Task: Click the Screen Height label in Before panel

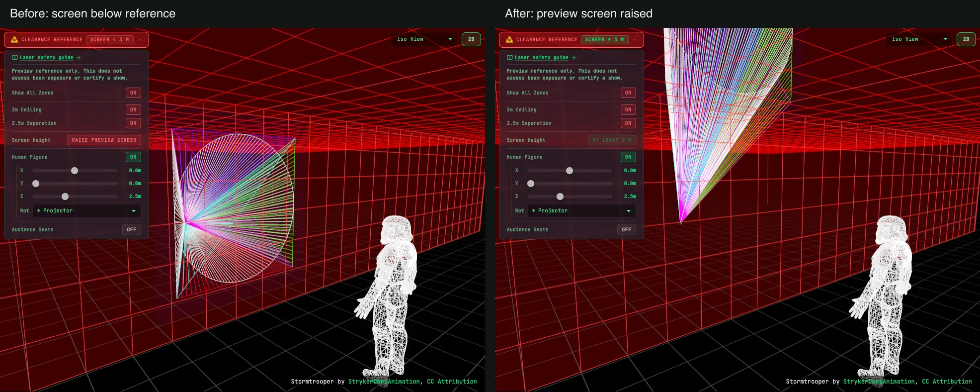Action: click(31, 140)
